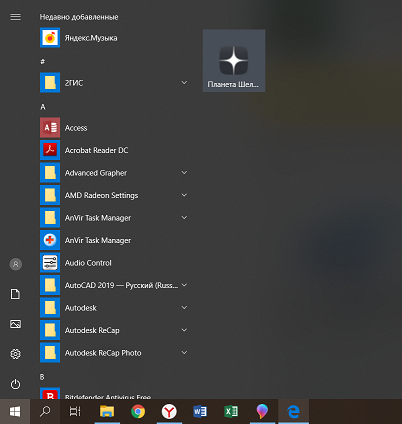Screen dimensions: 402x424
Task: Expand the 2ГИС folder chevron
Action: click(184, 82)
